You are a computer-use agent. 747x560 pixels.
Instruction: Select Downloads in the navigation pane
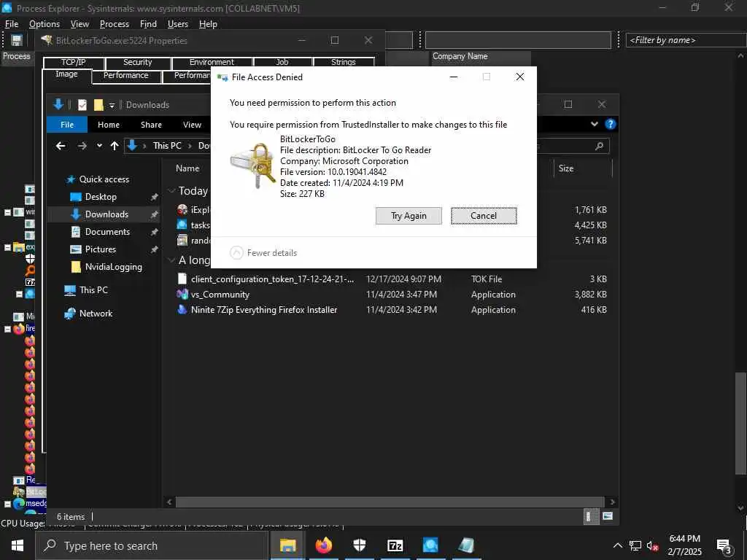pyautogui.click(x=104, y=214)
